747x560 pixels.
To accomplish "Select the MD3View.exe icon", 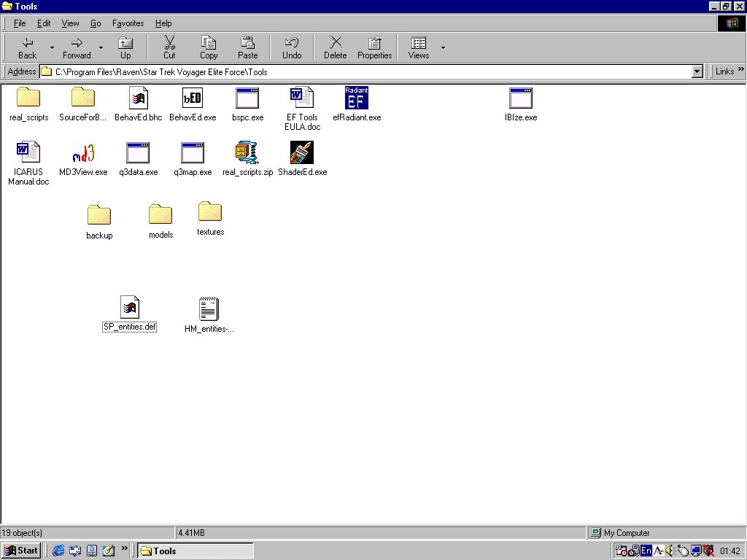I will coord(83,153).
